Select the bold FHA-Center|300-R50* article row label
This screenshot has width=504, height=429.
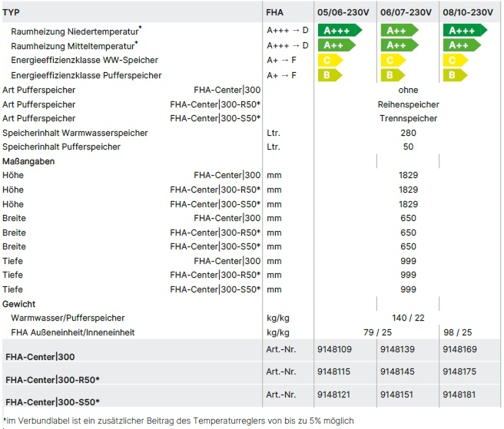tap(52, 379)
